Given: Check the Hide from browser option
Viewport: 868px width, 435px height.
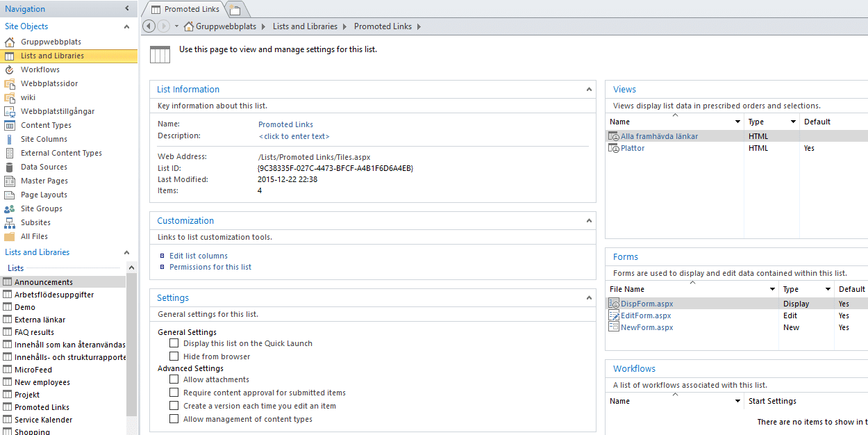Looking at the screenshot, I should click(x=174, y=356).
